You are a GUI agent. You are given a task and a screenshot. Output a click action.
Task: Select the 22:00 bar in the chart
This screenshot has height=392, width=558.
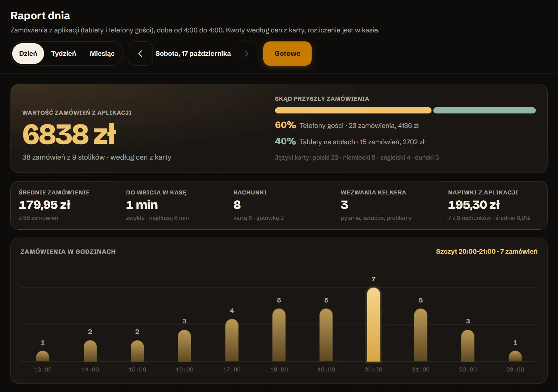click(x=468, y=346)
